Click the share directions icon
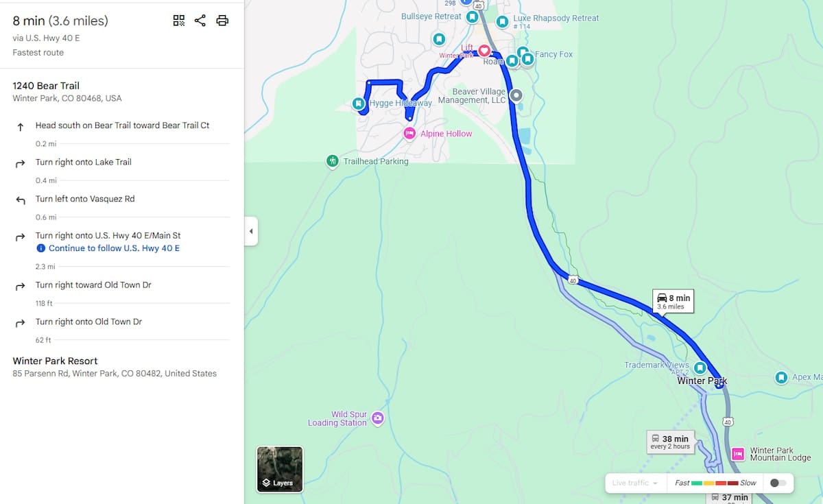This screenshot has width=823, height=504. 200,21
